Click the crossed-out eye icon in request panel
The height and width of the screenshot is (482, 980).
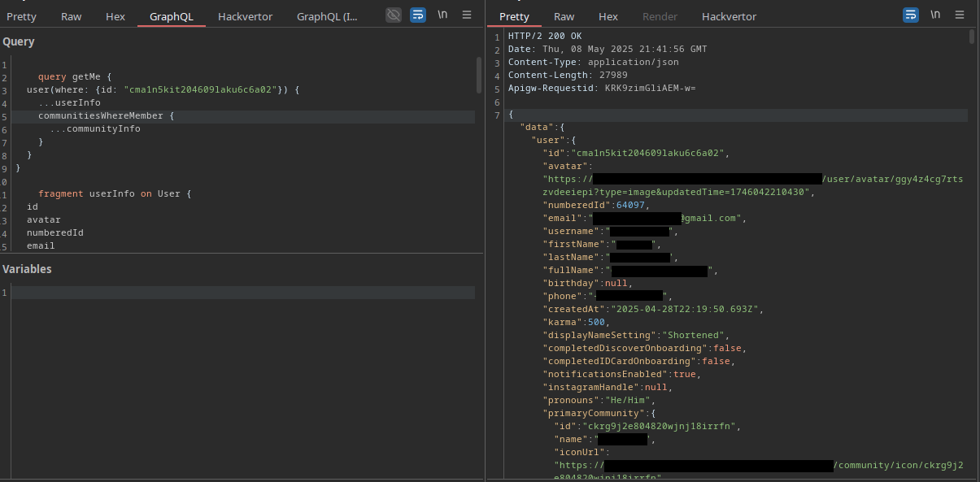394,15
